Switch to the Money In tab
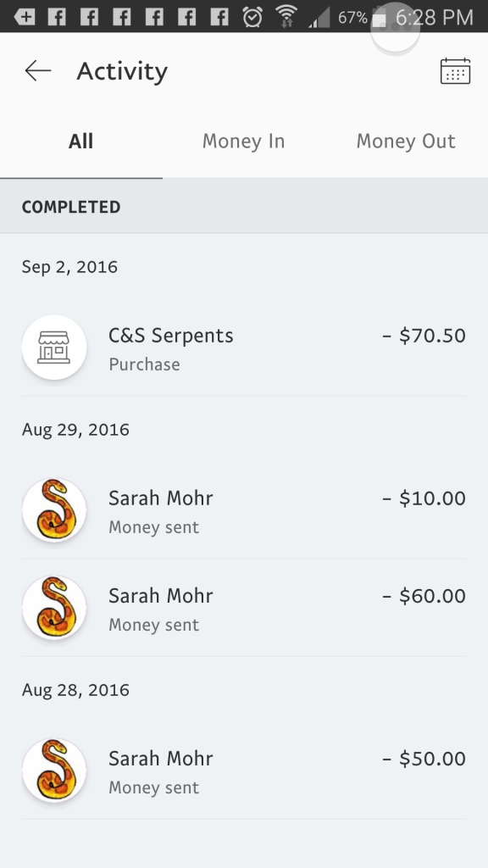This screenshot has width=488, height=868. tap(243, 142)
